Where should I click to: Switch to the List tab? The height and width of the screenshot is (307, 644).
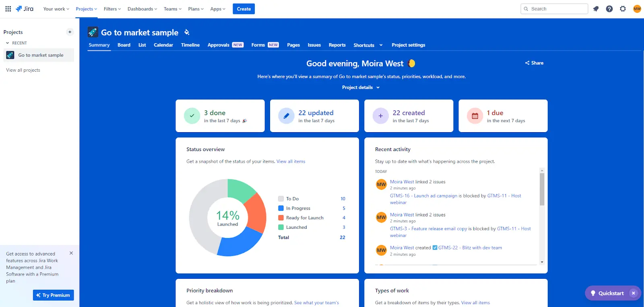142,45
